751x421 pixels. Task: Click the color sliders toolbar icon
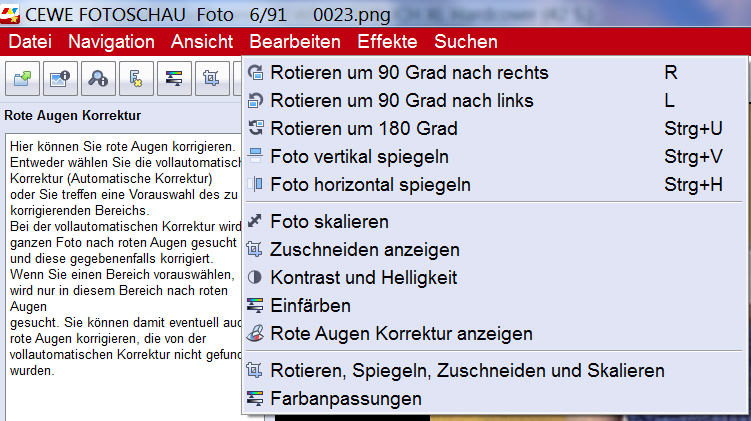click(x=174, y=78)
